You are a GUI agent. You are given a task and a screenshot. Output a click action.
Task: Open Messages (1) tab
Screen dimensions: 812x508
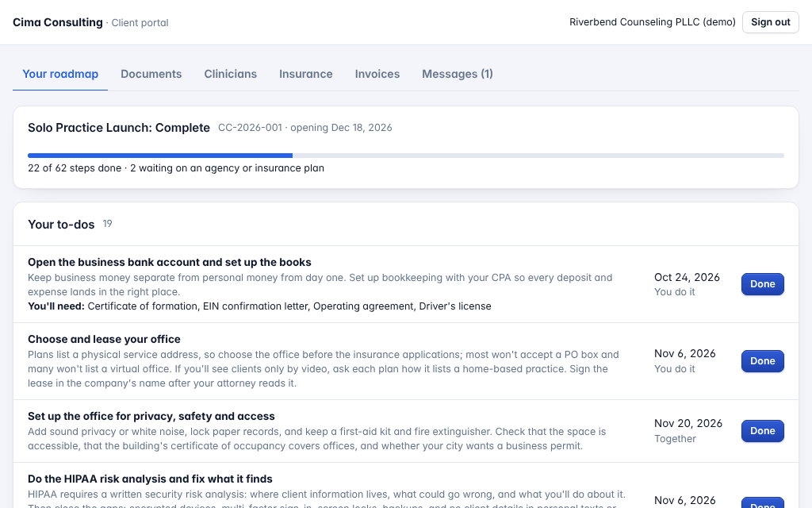pyautogui.click(x=458, y=74)
